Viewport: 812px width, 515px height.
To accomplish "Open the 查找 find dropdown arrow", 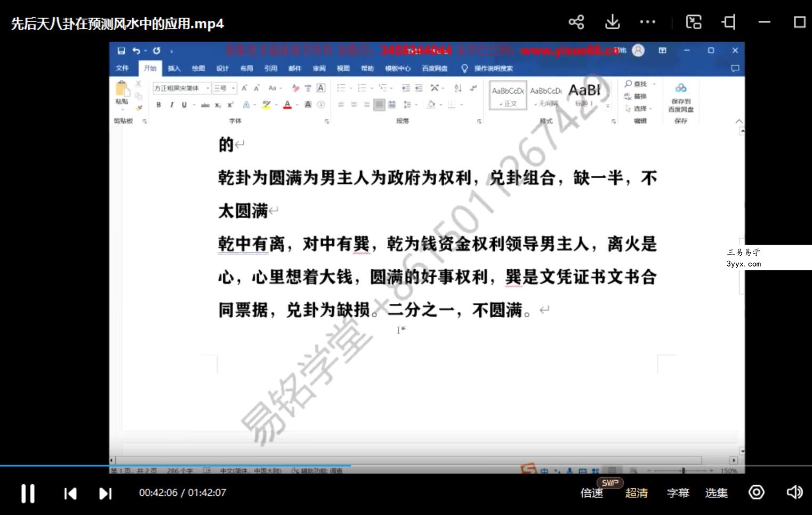I will [654, 84].
